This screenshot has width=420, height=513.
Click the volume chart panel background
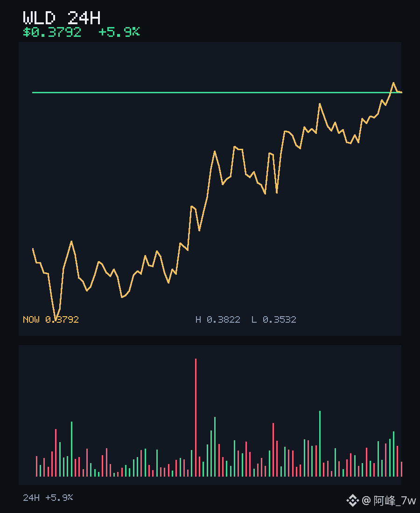tap(210, 415)
